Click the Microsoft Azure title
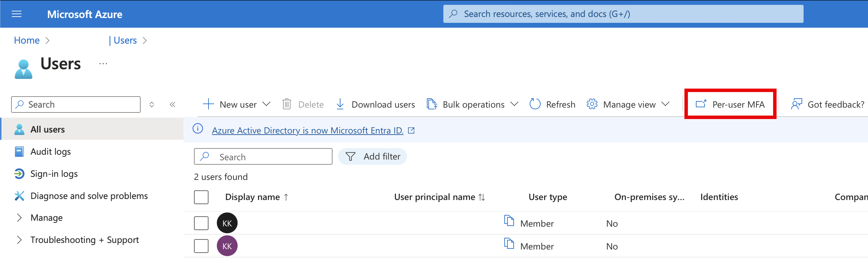 (x=85, y=14)
